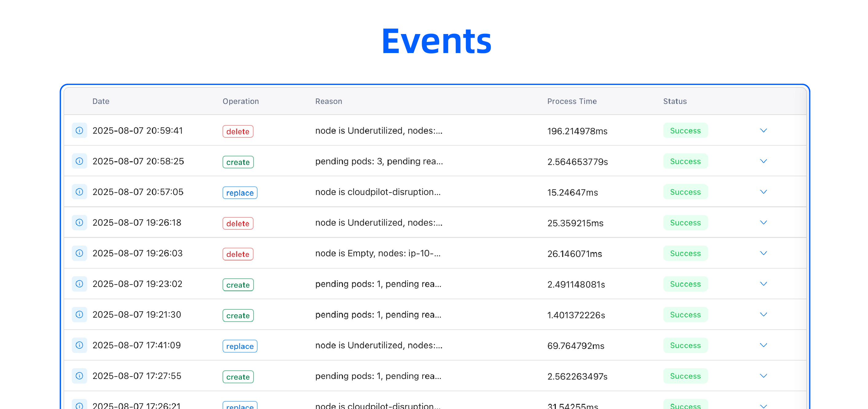The height and width of the screenshot is (409, 868).
Task: Click the delete tag at 19:26:18
Action: (x=238, y=223)
